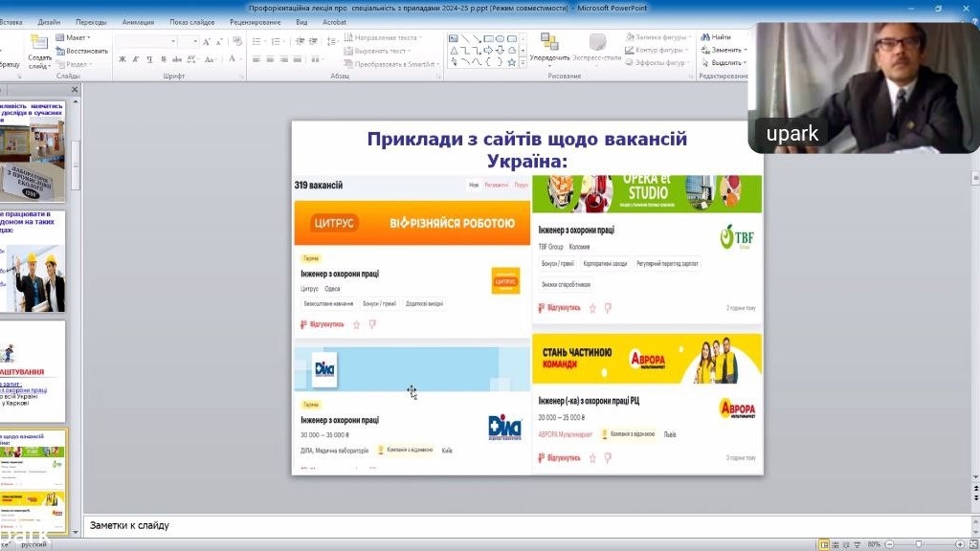Image resolution: width=980 pixels, height=551 pixels.
Task: Open the Layout (Макет) dropdown
Action: click(75, 37)
